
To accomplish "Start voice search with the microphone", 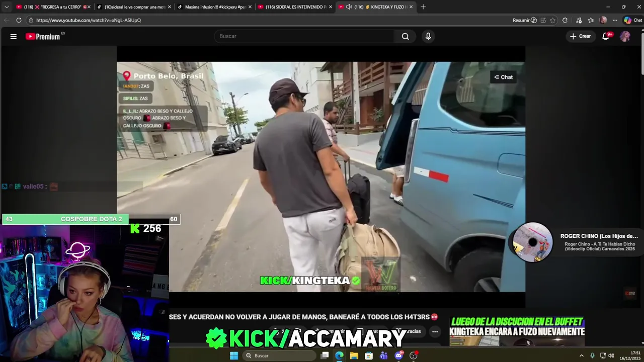I will click(428, 36).
